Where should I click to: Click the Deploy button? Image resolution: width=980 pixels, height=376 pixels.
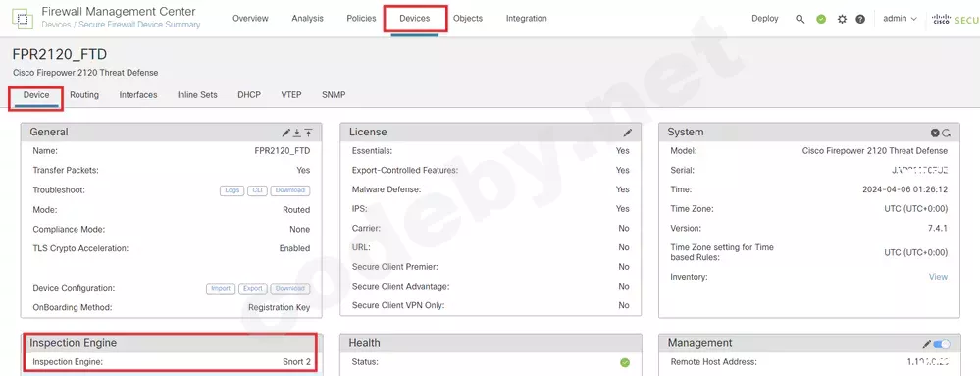pyautogui.click(x=765, y=19)
